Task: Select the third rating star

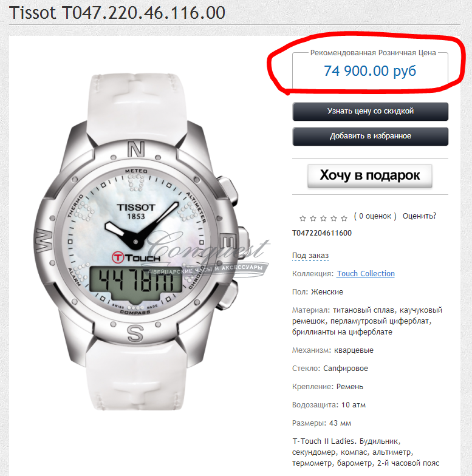Action: [x=323, y=219]
